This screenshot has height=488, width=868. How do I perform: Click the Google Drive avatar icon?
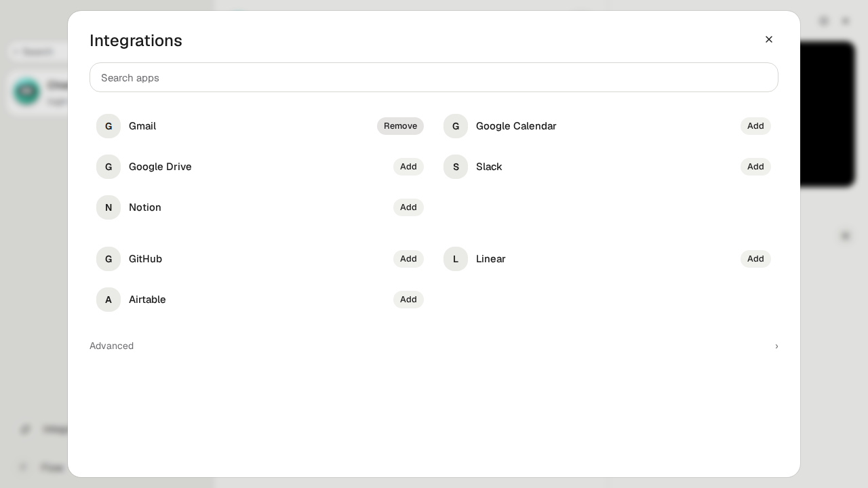tap(108, 167)
